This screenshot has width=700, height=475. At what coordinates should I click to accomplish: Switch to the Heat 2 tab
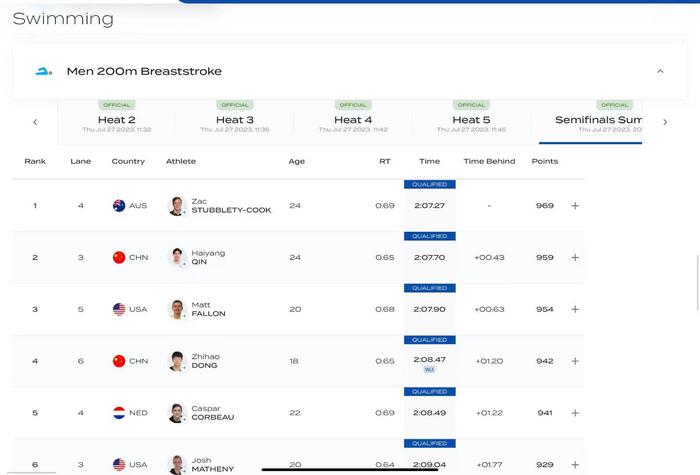pyautogui.click(x=117, y=120)
